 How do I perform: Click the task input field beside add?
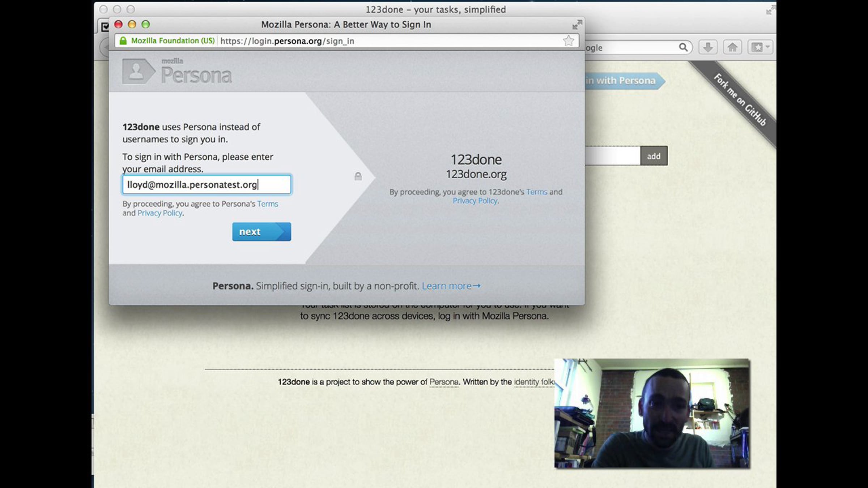(x=613, y=156)
